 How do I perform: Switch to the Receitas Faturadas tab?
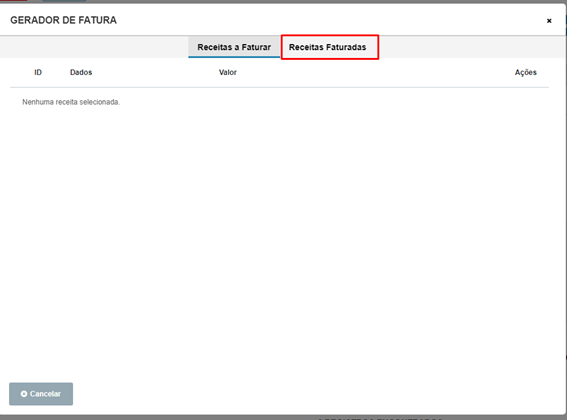coord(328,47)
